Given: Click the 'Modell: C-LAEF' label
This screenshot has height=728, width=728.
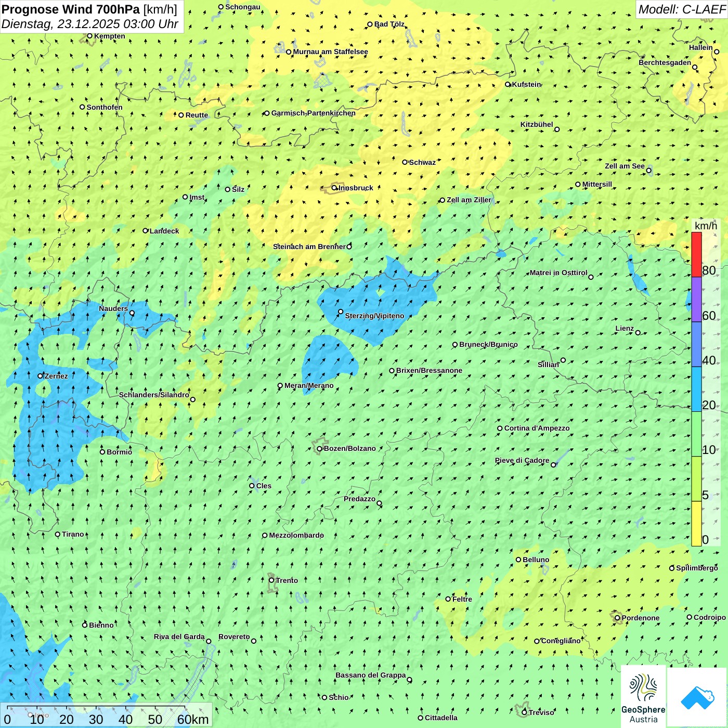Looking at the screenshot, I should 682,9.
